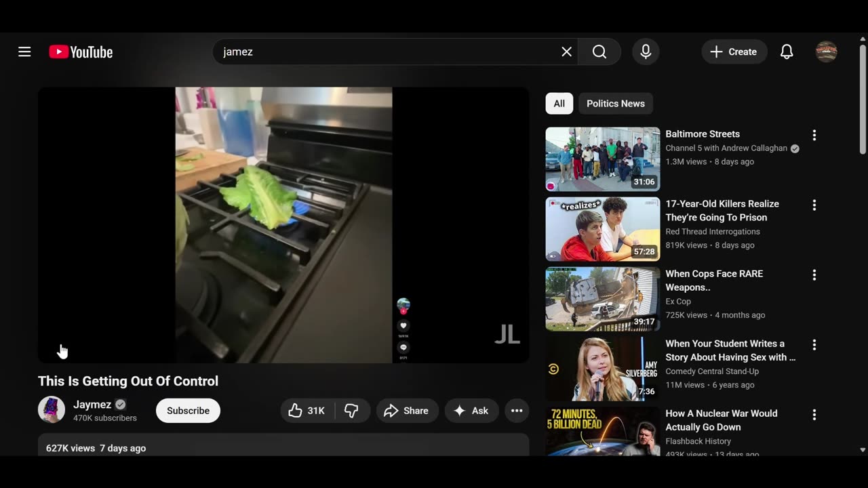Image resolution: width=868 pixels, height=488 pixels.
Task: Open Ex Cop channel
Action: pyautogui.click(x=678, y=302)
